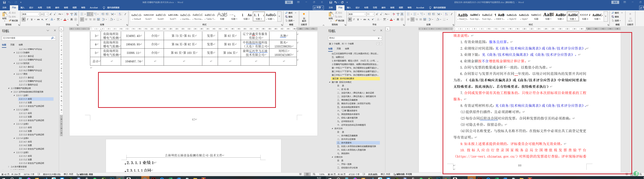
Task: Decrease font size in the right Word window
Action: [x=381, y=14]
